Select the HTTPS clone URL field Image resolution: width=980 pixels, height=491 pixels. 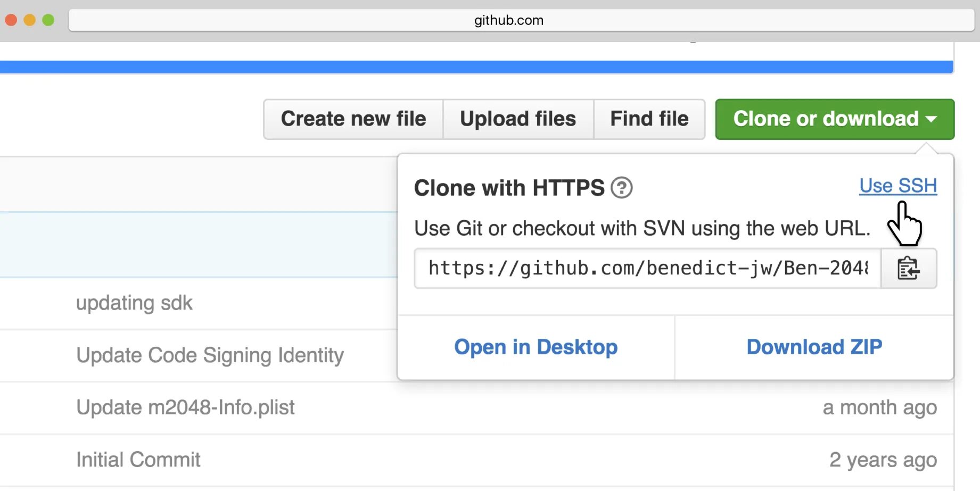(648, 269)
